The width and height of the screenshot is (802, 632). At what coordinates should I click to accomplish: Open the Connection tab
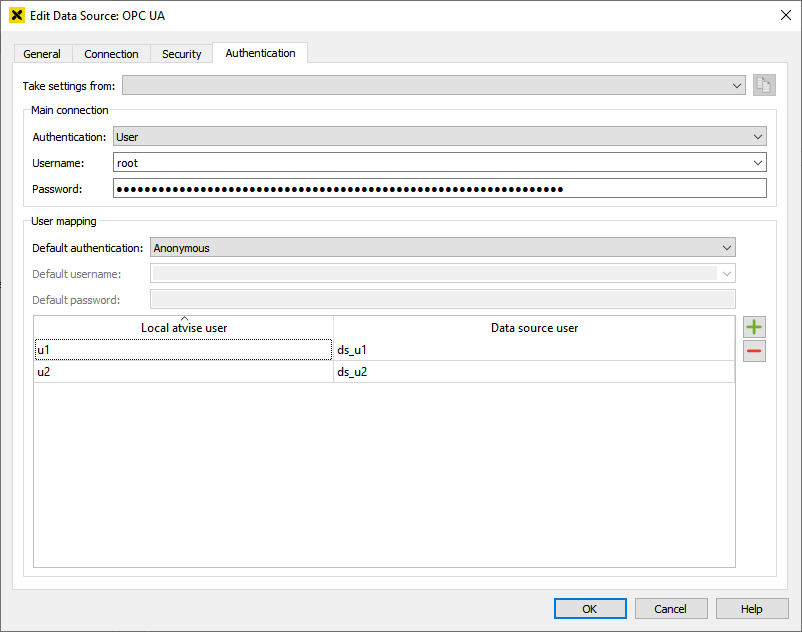[111, 53]
